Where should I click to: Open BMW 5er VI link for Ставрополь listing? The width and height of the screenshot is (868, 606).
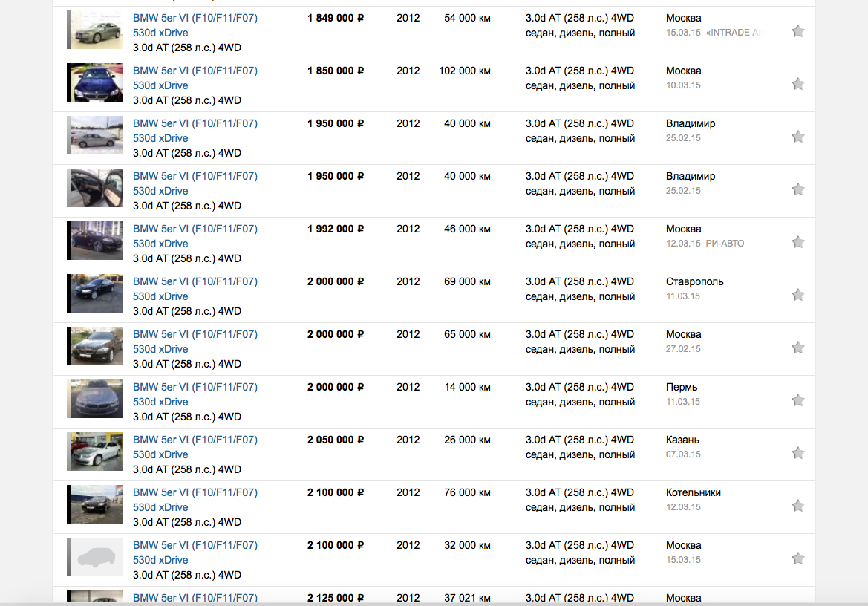coord(195,281)
